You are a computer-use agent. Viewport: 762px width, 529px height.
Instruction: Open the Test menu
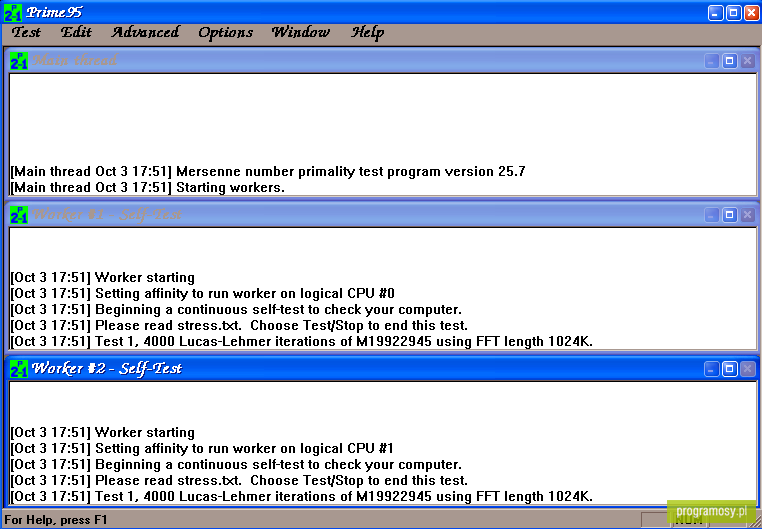click(26, 33)
